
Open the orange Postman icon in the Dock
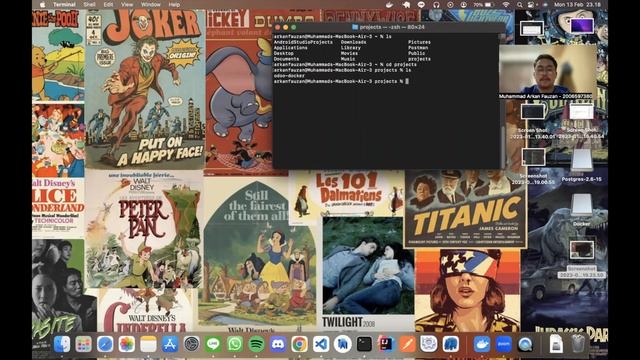tap(407, 344)
